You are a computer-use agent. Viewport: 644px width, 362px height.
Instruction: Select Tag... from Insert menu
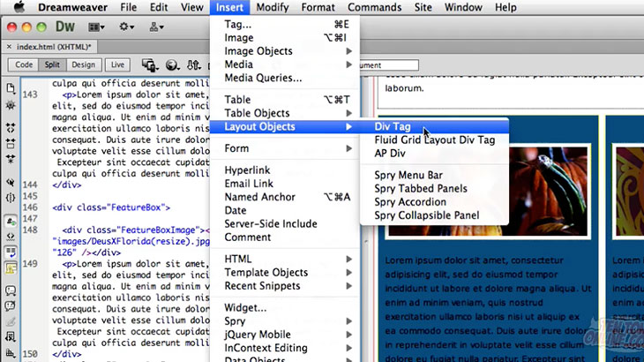coord(285,25)
